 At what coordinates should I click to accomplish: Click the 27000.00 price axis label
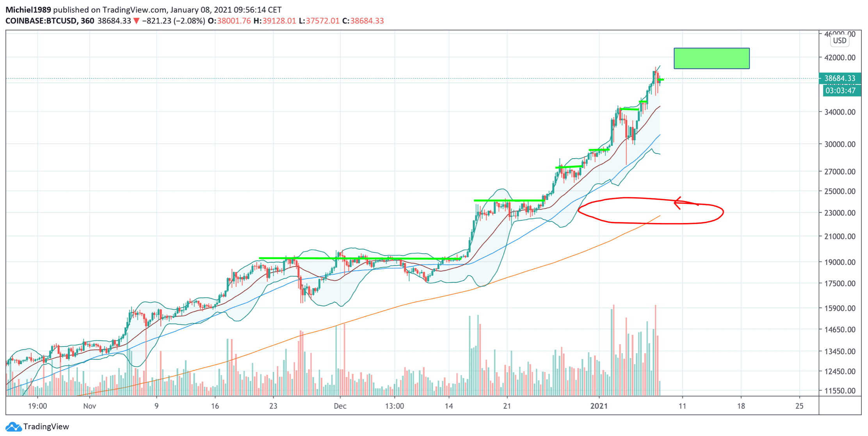point(840,172)
